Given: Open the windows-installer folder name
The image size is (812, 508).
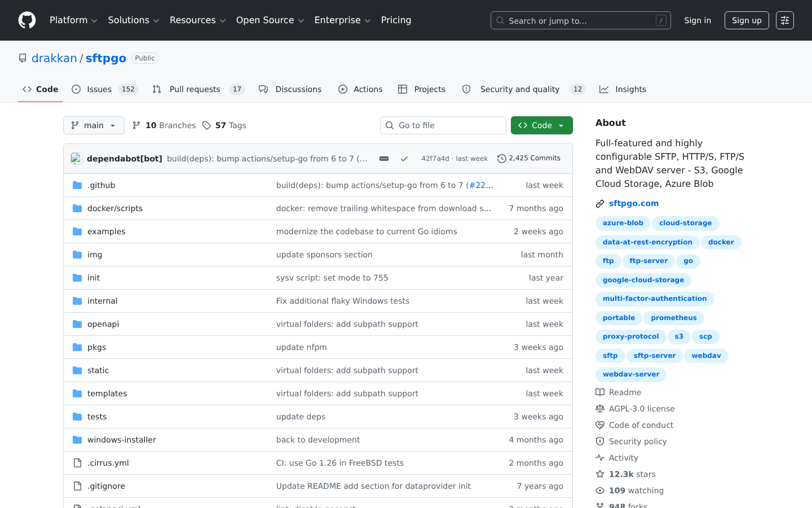Looking at the screenshot, I should tap(122, 440).
